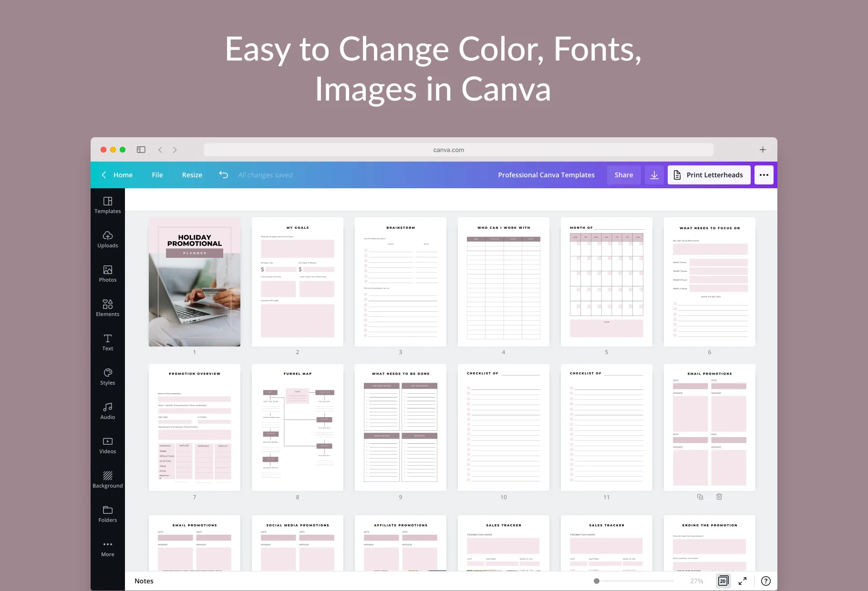The width and height of the screenshot is (868, 591).
Task: Go forward in browser history
Action: [175, 150]
